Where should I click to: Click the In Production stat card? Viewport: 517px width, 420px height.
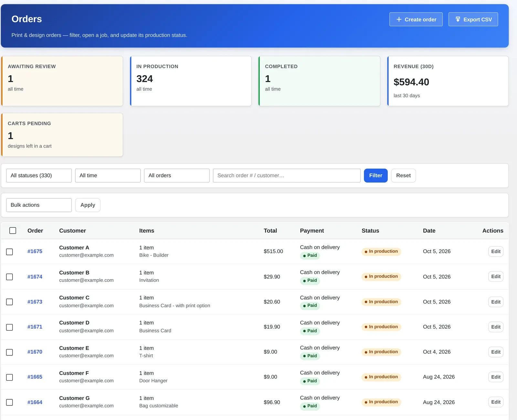[x=191, y=81]
